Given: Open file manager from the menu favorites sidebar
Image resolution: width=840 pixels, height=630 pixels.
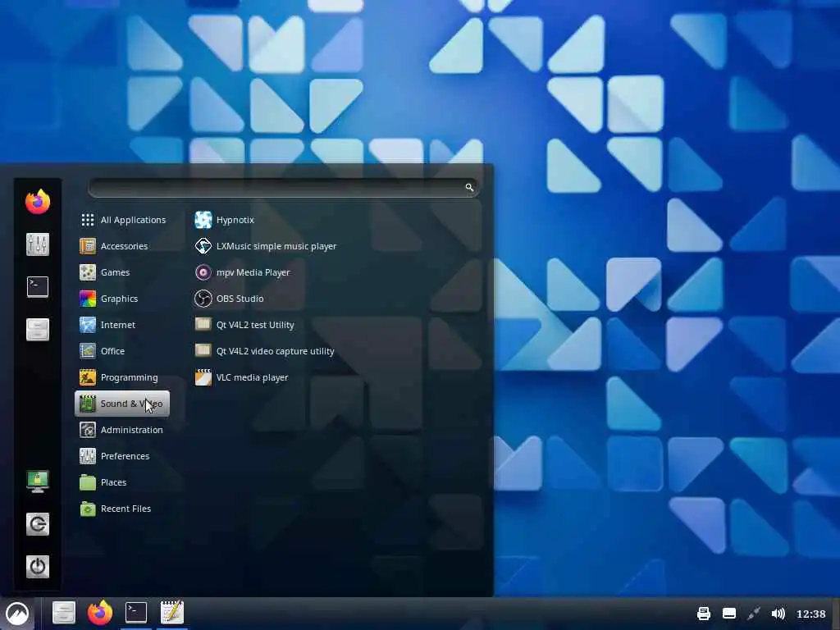Looking at the screenshot, I should (x=38, y=329).
